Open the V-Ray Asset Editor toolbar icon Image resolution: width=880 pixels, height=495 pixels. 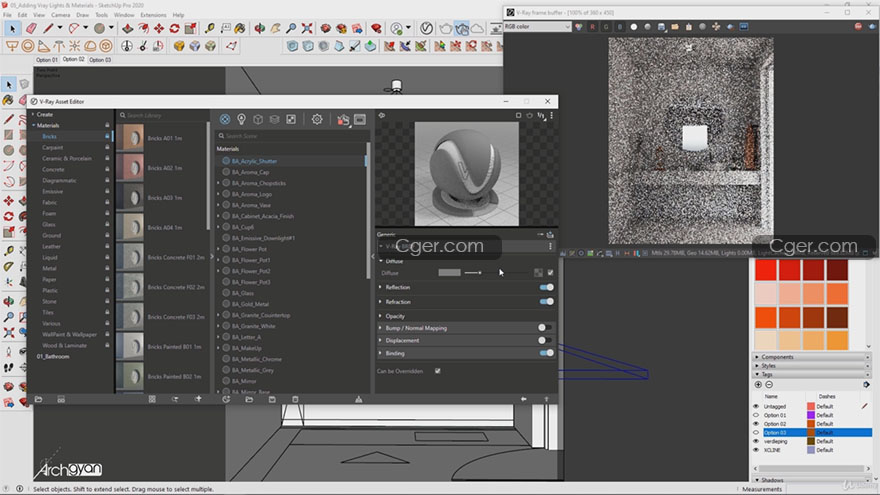426,28
